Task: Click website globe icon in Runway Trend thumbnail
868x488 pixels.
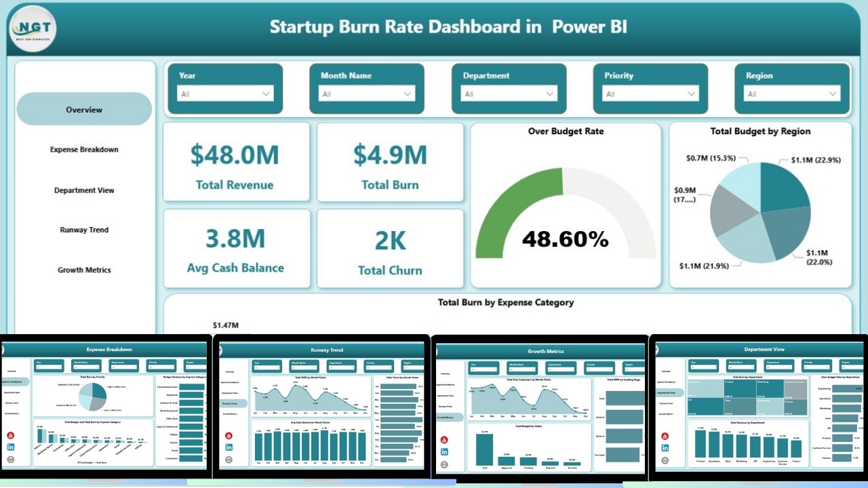Action: pyautogui.click(x=229, y=460)
